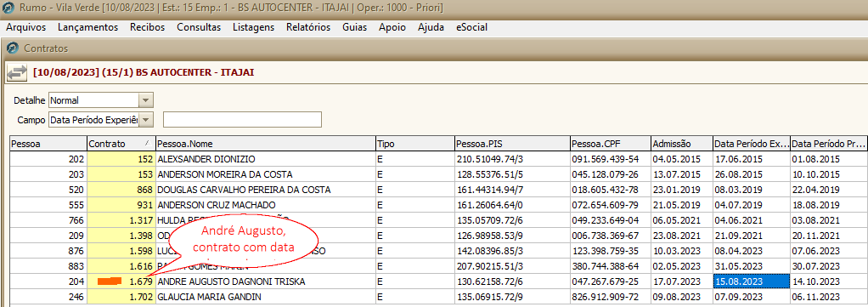Screen dimensions: 868x307
Task: Click admission date 23.01.2019 cell
Action: coord(681,190)
